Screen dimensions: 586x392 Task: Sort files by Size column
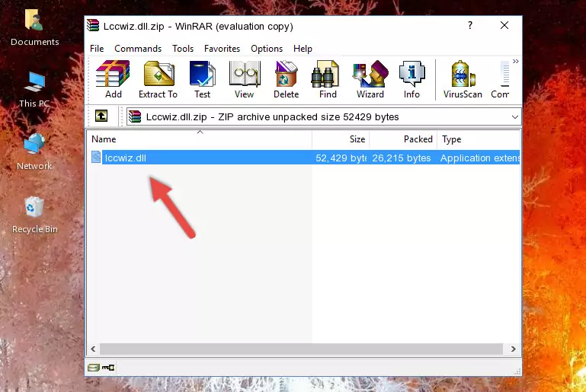pos(341,139)
